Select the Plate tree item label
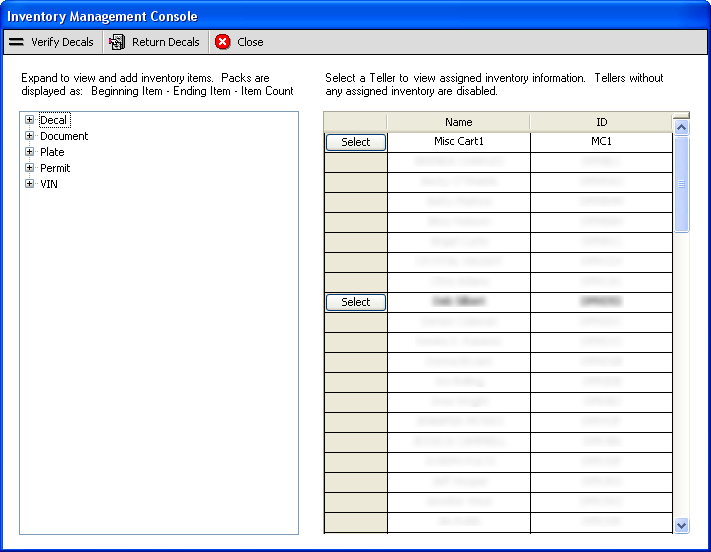The image size is (711, 552). [52, 152]
